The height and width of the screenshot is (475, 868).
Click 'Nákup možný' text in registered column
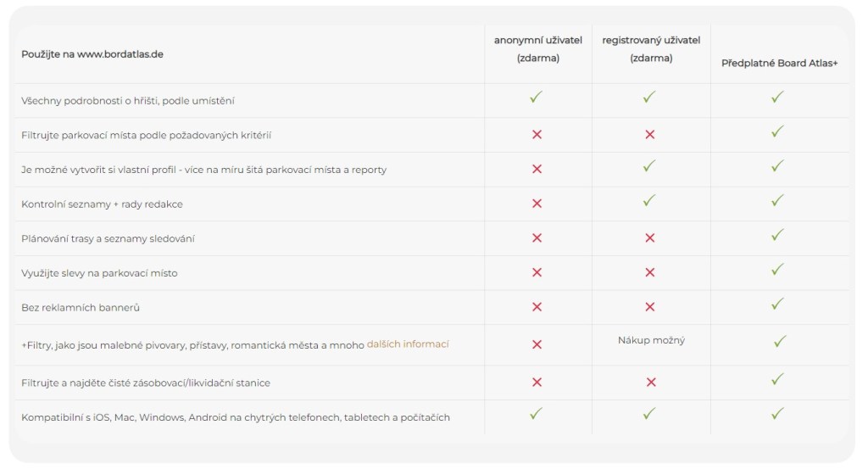(651, 340)
